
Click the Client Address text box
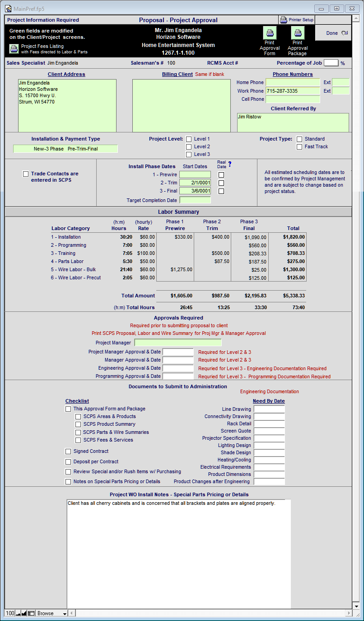pyautogui.click(x=67, y=106)
